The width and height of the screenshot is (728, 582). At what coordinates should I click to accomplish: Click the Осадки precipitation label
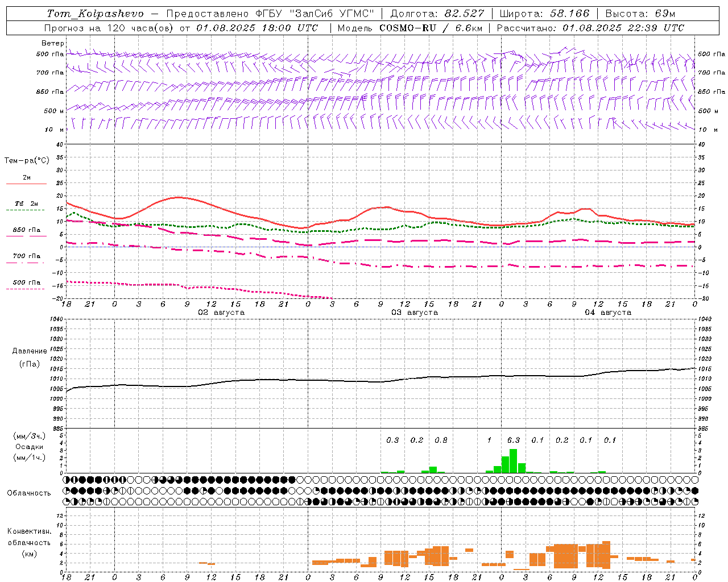(29, 447)
